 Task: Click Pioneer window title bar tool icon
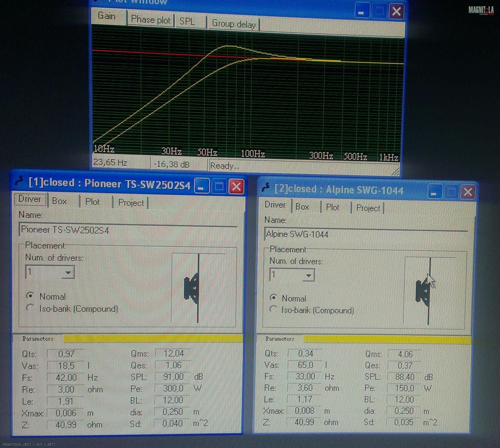coord(19,180)
